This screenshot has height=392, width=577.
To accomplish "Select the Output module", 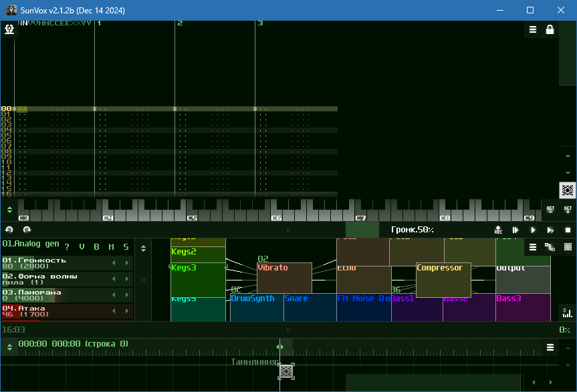I will tap(523, 280).
